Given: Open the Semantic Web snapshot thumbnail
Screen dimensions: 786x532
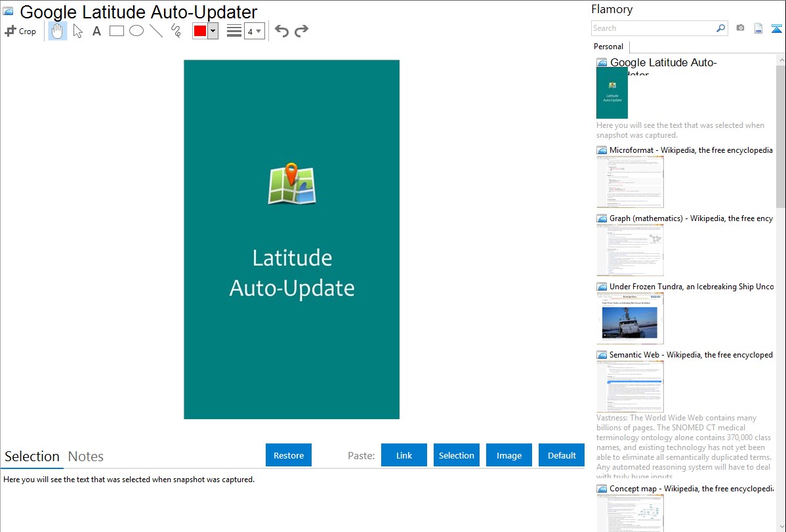Looking at the screenshot, I should tap(630, 386).
